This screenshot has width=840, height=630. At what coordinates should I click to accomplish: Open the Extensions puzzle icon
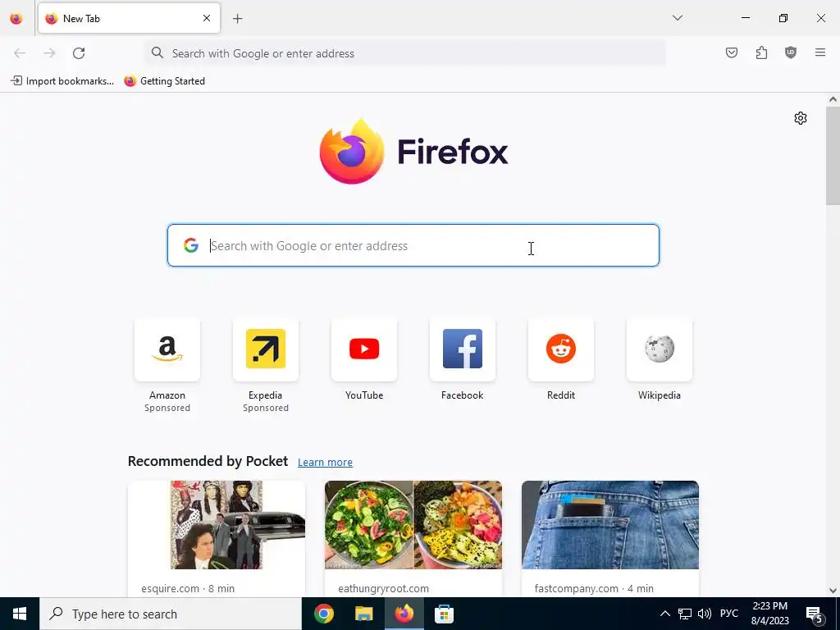(761, 52)
